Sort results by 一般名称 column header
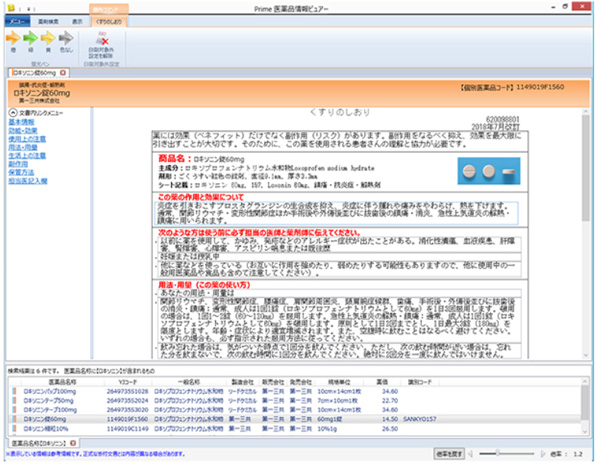 click(189, 382)
